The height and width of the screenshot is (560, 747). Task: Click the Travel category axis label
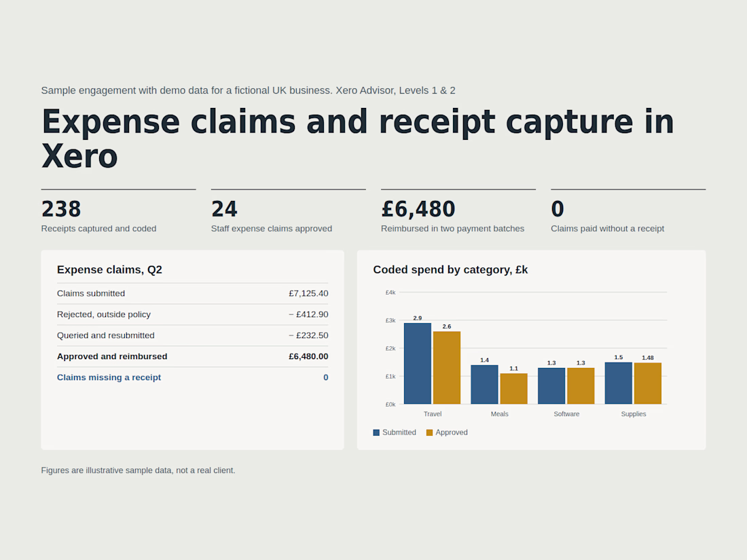coord(433,414)
